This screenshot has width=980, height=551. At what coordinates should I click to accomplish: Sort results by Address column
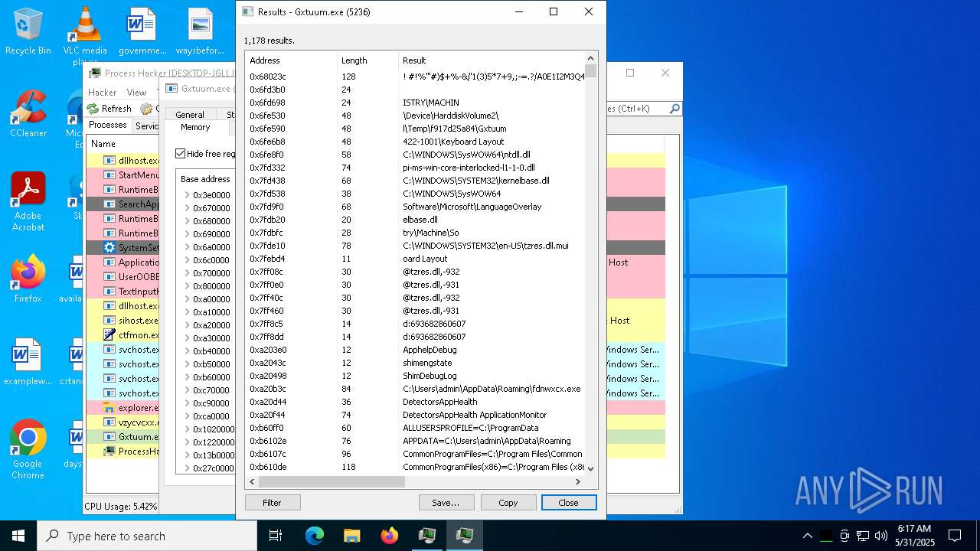click(x=291, y=60)
